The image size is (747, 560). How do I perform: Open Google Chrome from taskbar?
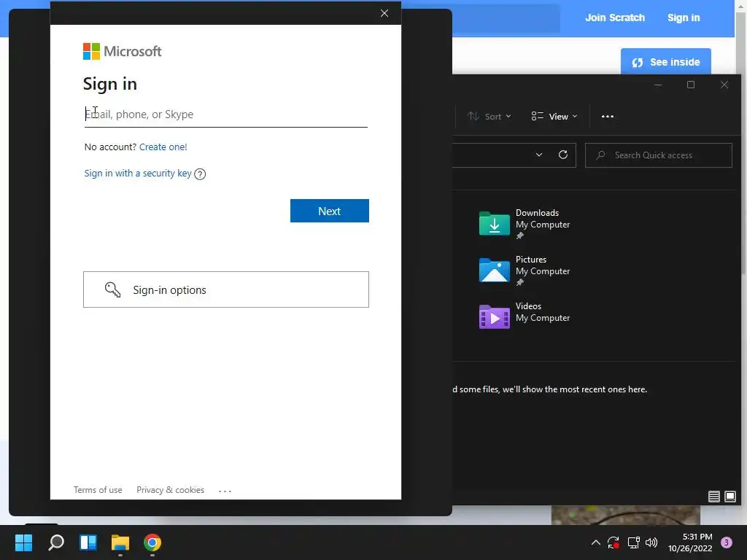point(152,542)
